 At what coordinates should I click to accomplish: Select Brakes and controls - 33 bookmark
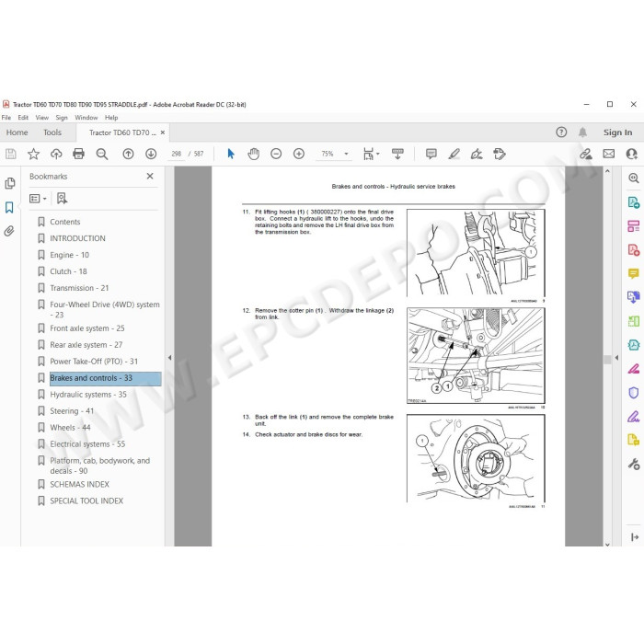pos(105,378)
